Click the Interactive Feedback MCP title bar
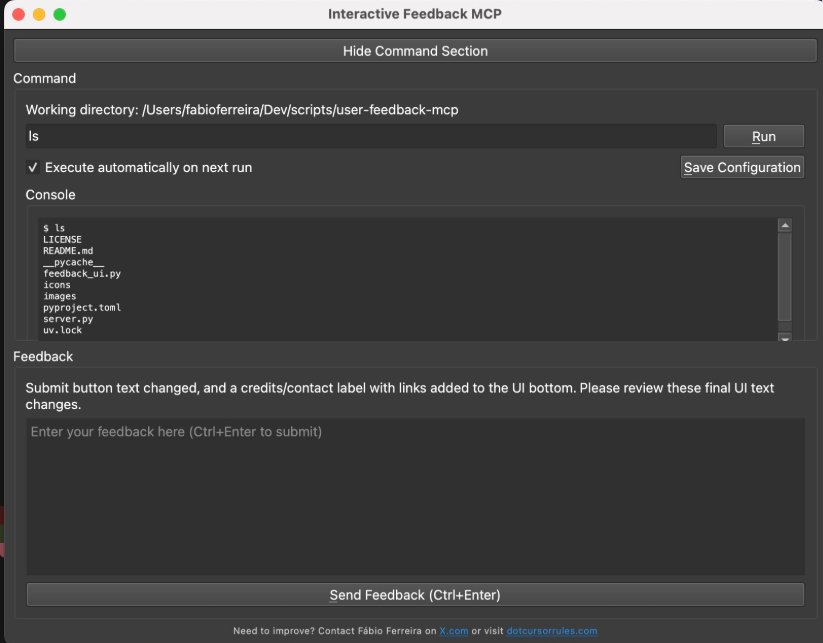The image size is (823, 643). [x=415, y=14]
